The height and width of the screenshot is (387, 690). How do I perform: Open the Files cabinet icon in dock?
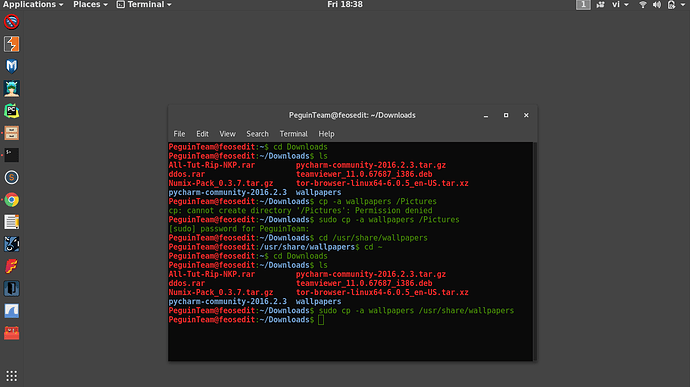pyautogui.click(x=11, y=133)
